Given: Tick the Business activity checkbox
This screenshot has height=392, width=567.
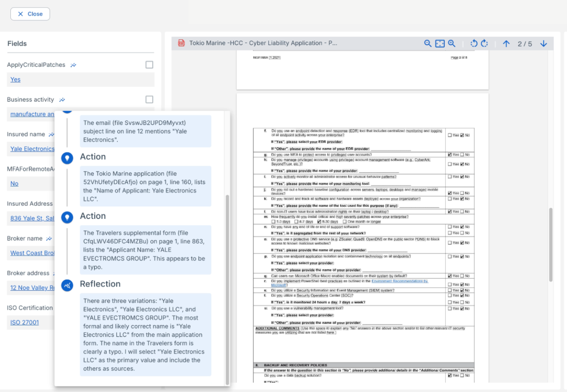Looking at the screenshot, I should (x=149, y=100).
